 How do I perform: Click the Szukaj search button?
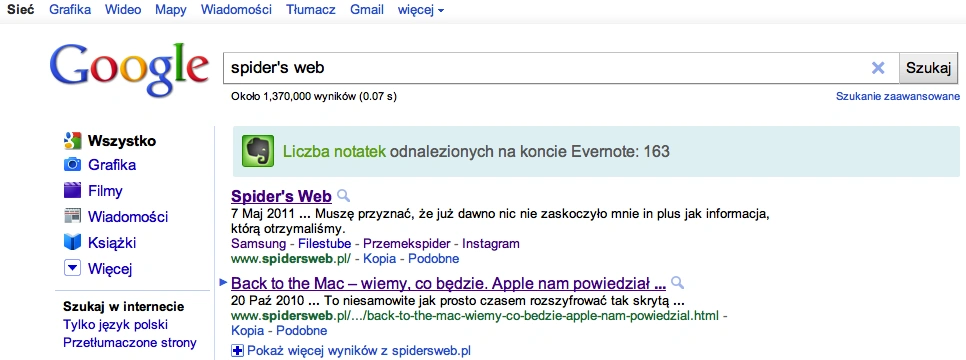tap(929, 68)
